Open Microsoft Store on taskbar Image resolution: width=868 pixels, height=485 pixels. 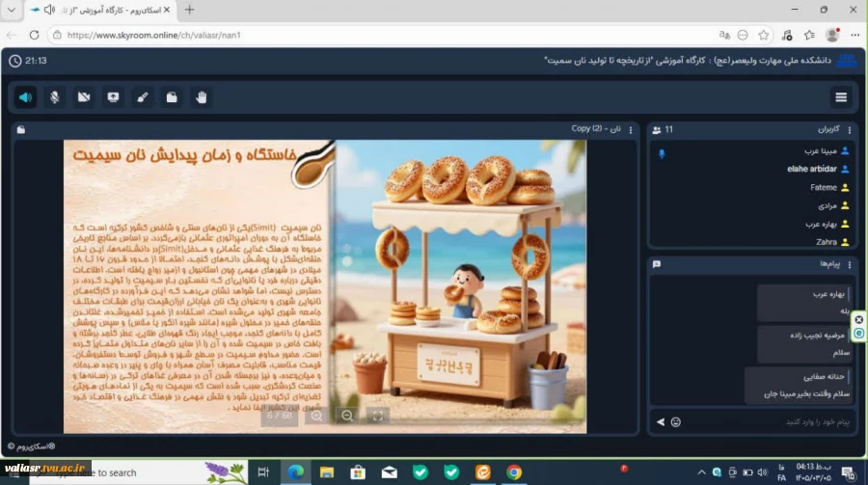point(358,472)
